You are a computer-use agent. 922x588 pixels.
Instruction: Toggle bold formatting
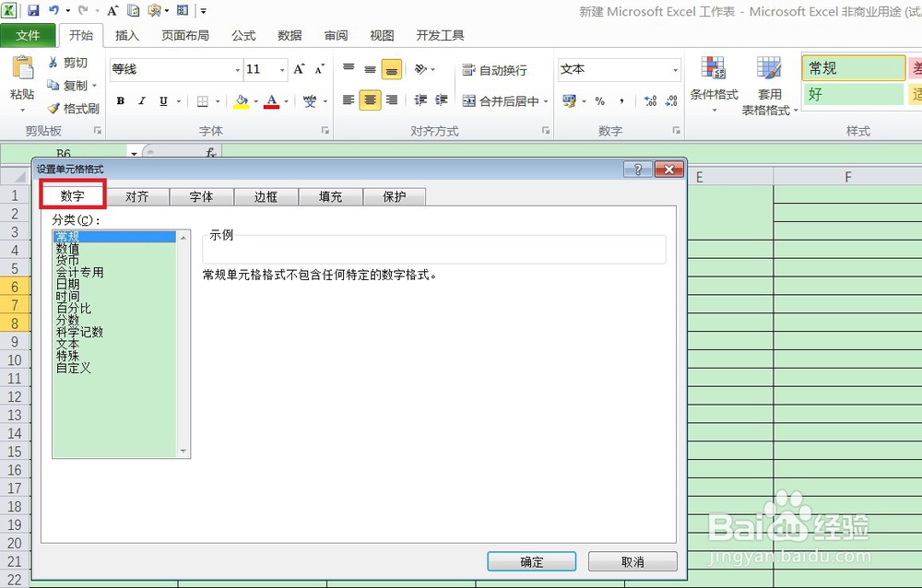(x=121, y=101)
